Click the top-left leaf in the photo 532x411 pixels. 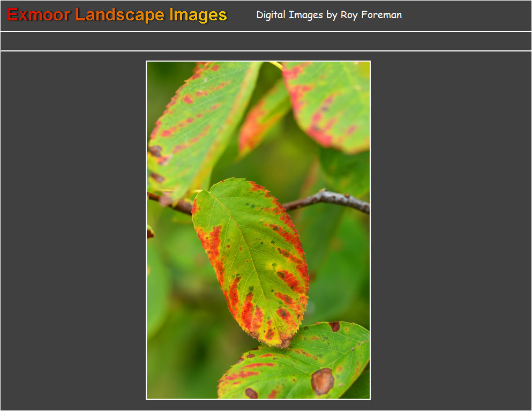tap(198, 123)
